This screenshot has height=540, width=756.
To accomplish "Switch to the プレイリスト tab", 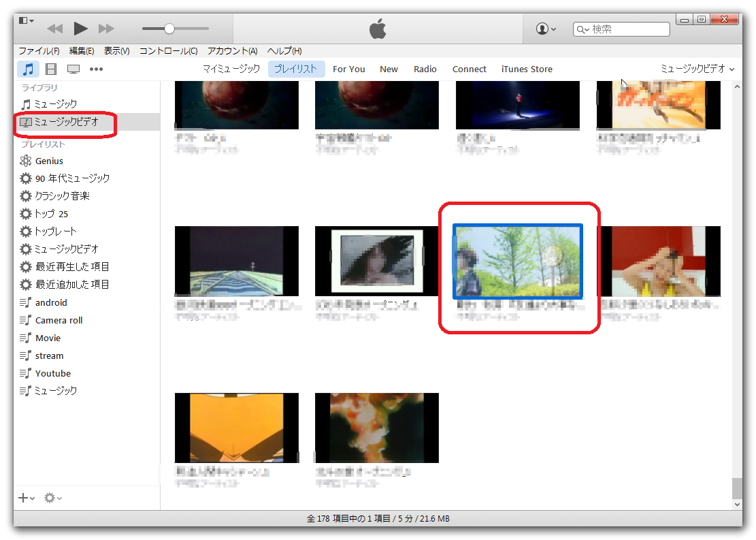I will pyautogui.click(x=296, y=69).
